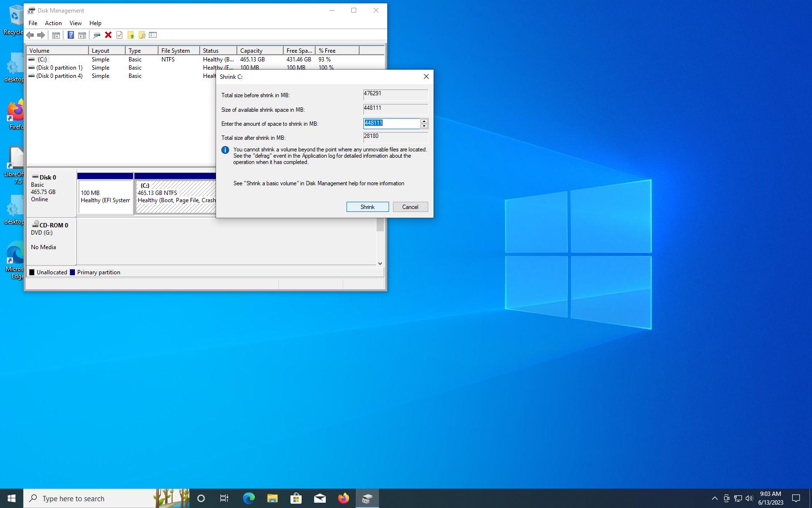
Task: Decrease shrink amount with down spinner
Action: pos(424,126)
